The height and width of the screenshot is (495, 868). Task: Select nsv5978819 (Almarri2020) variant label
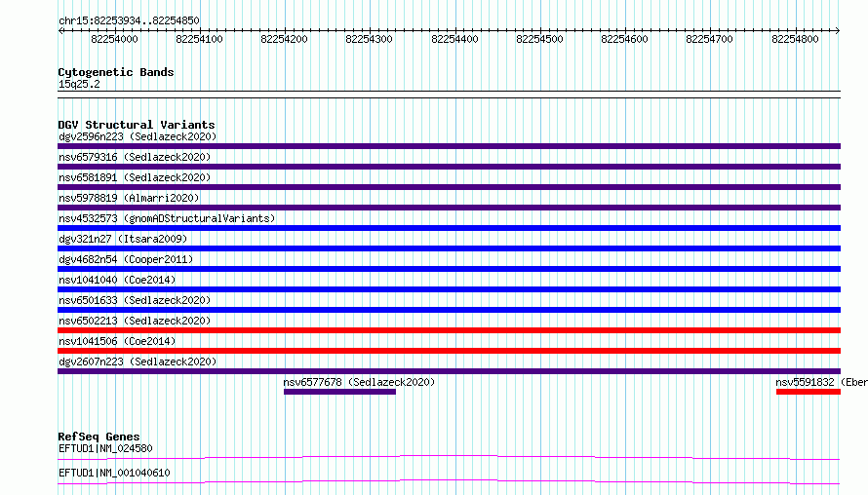coord(129,198)
